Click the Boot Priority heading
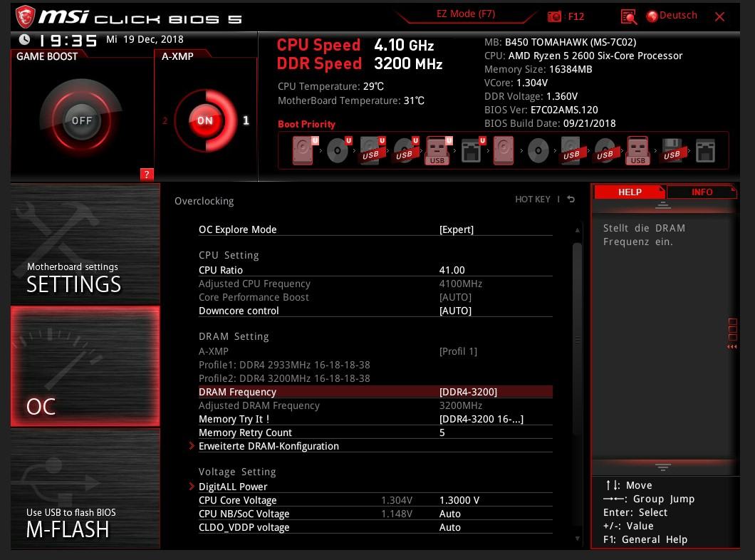Viewport: 755px width, 560px height. click(306, 124)
